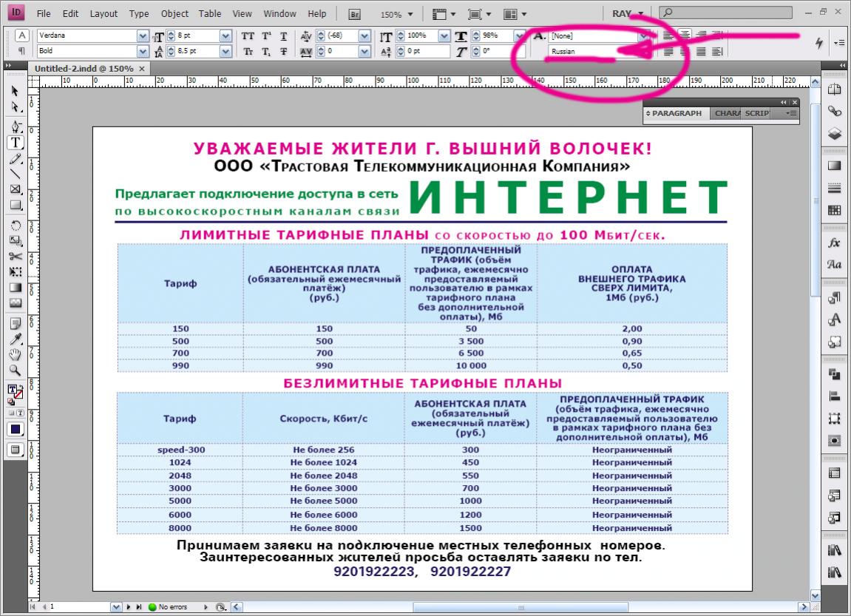Click the horizontal scrollbar thumb
Screen dimensions: 851x616
click(x=521, y=607)
